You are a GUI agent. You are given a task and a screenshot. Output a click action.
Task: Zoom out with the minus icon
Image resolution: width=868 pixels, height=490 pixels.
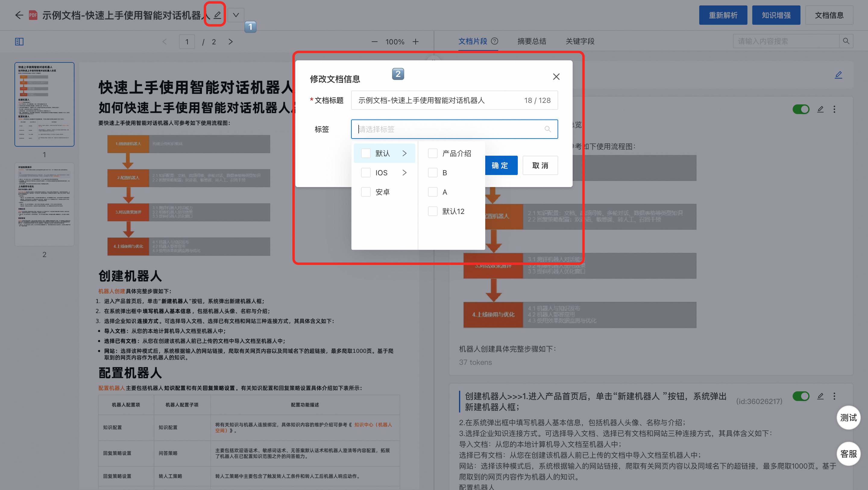(x=374, y=41)
